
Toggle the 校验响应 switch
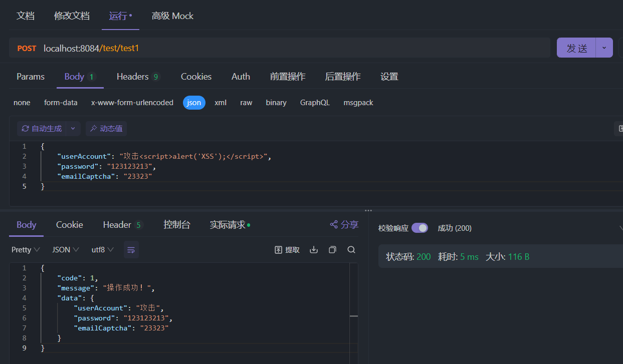(420, 228)
